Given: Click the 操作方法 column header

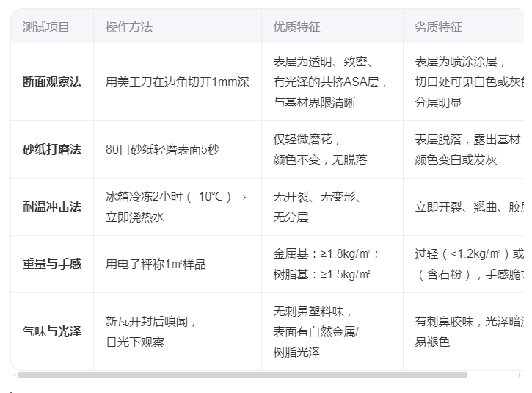Looking at the screenshot, I should (129, 27).
